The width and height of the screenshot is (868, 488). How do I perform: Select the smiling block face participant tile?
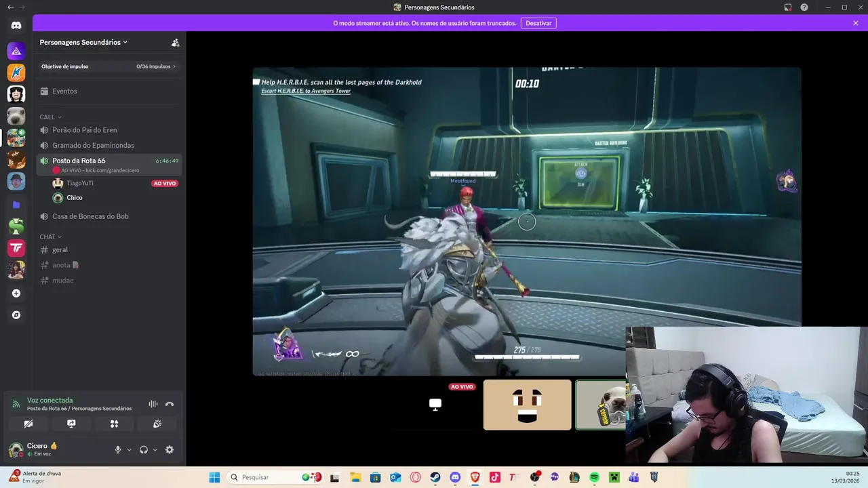click(x=528, y=405)
